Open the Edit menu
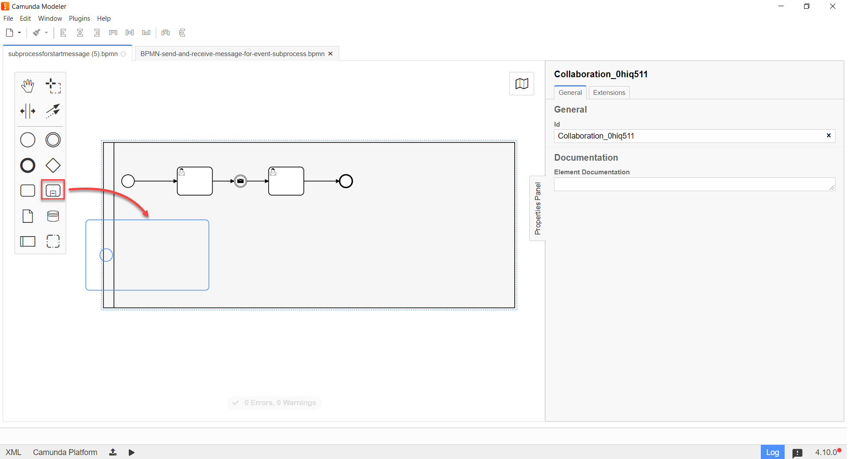868x459 pixels. (x=25, y=19)
